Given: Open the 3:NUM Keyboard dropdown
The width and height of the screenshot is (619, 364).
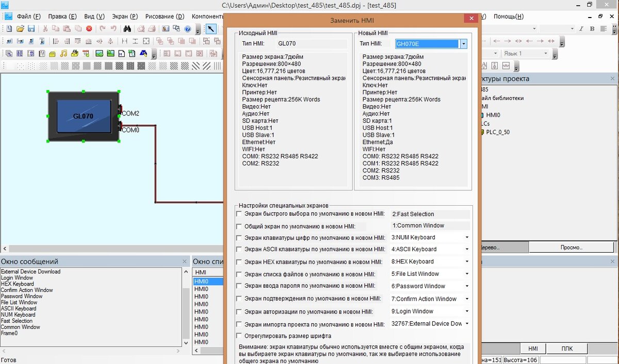Looking at the screenshot, I should click(467, 238).
